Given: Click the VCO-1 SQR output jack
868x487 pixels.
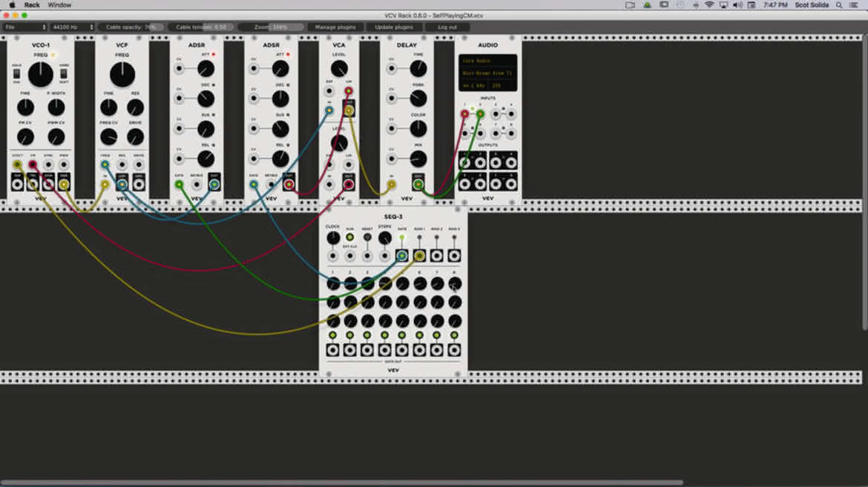Looking at the screenshot, I should [64, 185].
